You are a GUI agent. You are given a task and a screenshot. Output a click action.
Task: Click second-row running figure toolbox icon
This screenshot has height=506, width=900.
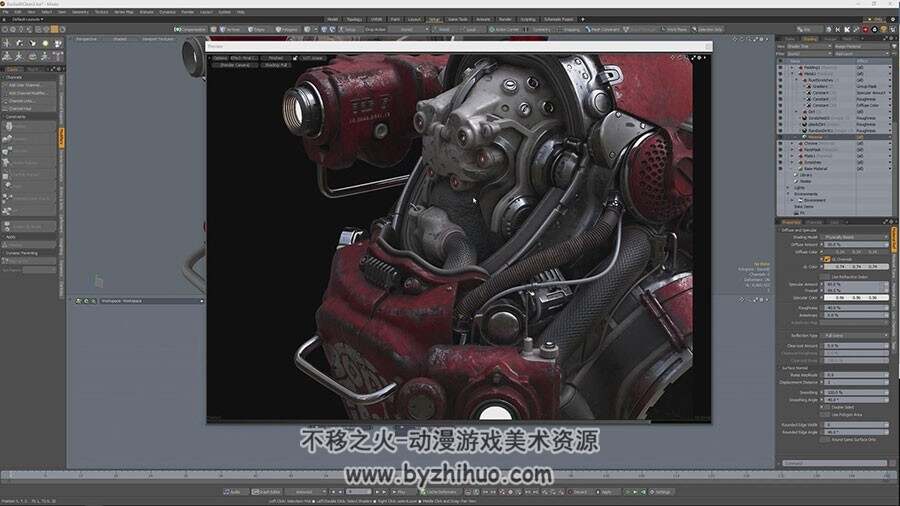(19, 56)
